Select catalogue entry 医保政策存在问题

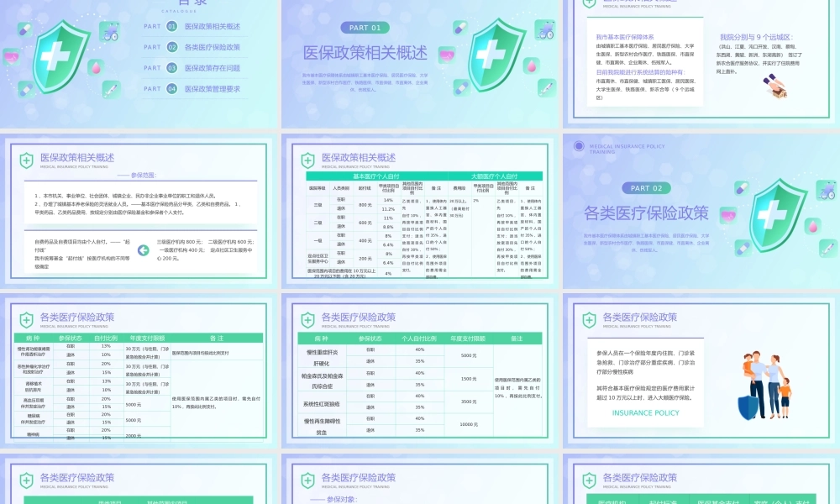[x=213, y=68]
